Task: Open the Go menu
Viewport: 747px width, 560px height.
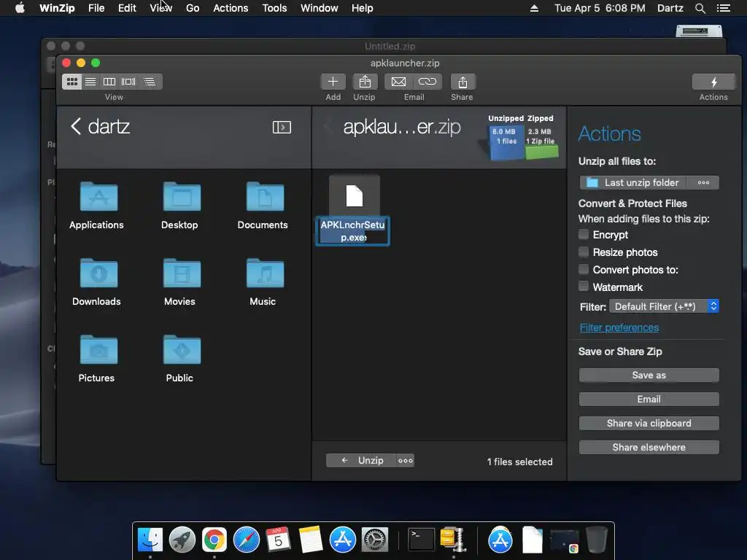Action: [193, 8]
